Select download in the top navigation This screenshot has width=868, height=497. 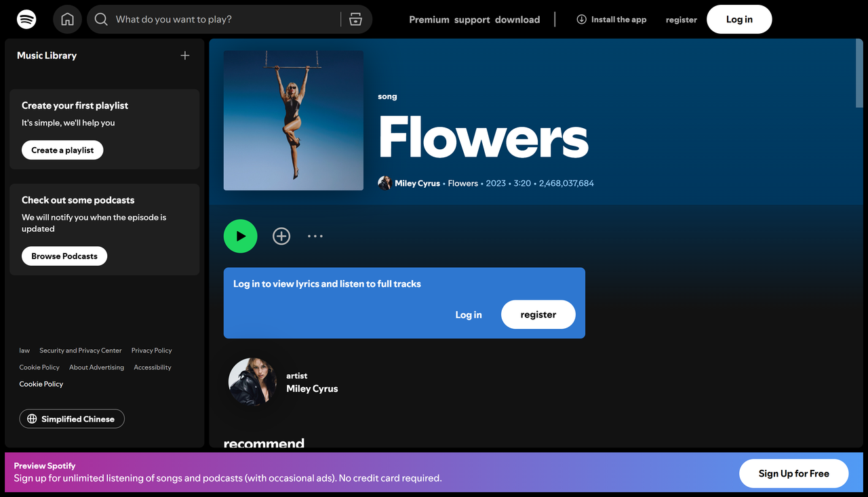point(517,20)
